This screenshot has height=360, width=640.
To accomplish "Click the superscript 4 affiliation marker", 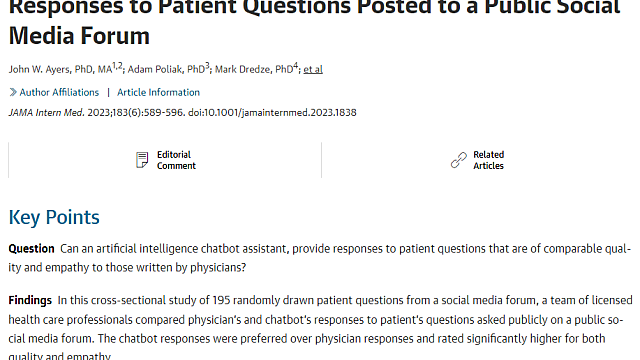I will [296, 65].
